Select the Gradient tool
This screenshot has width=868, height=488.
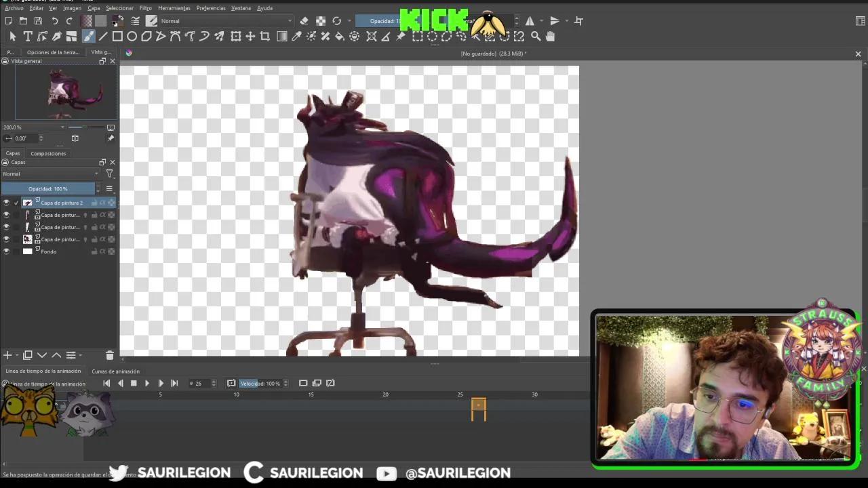tap(282, 37)
